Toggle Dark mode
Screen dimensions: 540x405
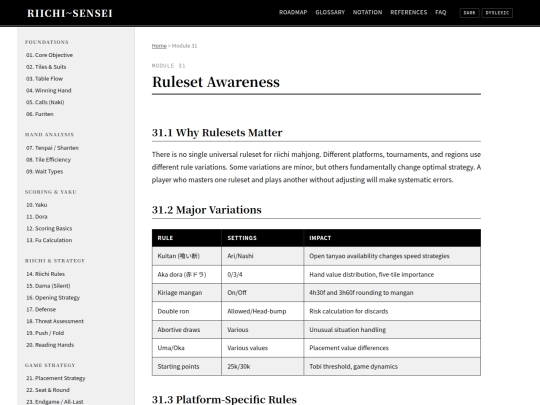pos(469,13)
